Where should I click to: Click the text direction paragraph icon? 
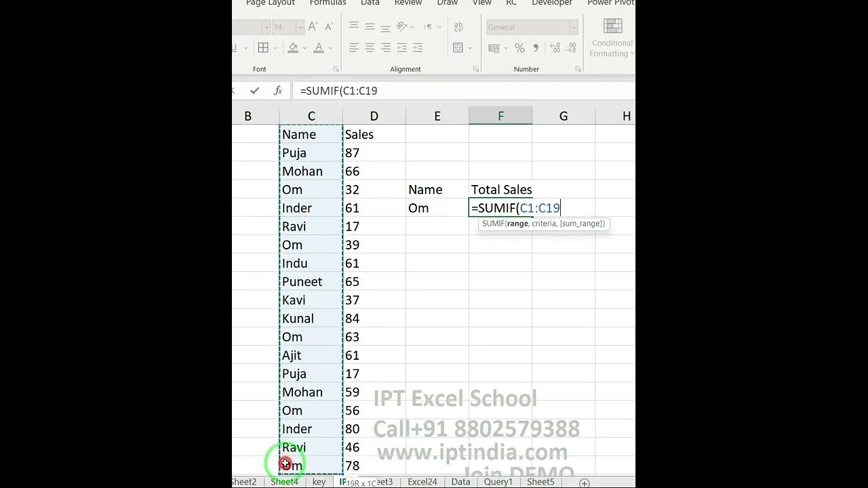(x=428, y=27)
